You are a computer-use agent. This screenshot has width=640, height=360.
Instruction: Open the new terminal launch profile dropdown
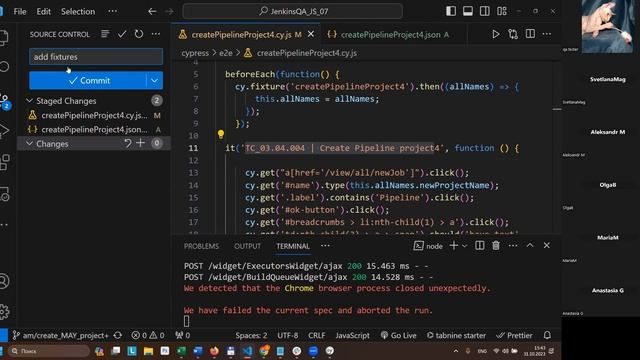[x=464, y=246]
